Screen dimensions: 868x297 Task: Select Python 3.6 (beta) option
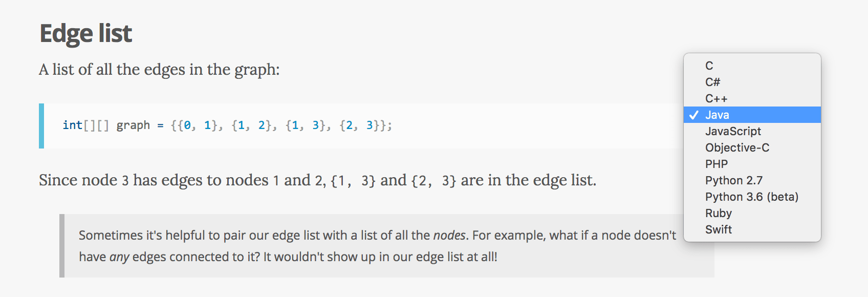752,197
